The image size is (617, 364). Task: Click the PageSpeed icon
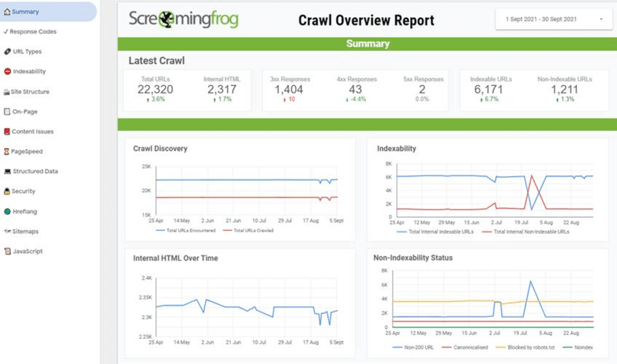pos(6,151)
